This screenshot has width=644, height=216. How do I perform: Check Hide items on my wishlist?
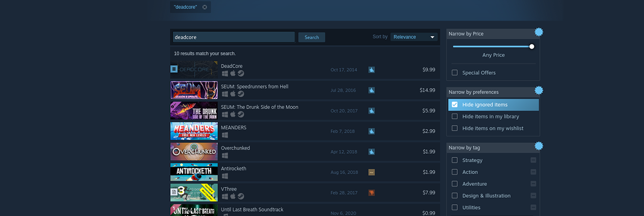coord(455,128)
